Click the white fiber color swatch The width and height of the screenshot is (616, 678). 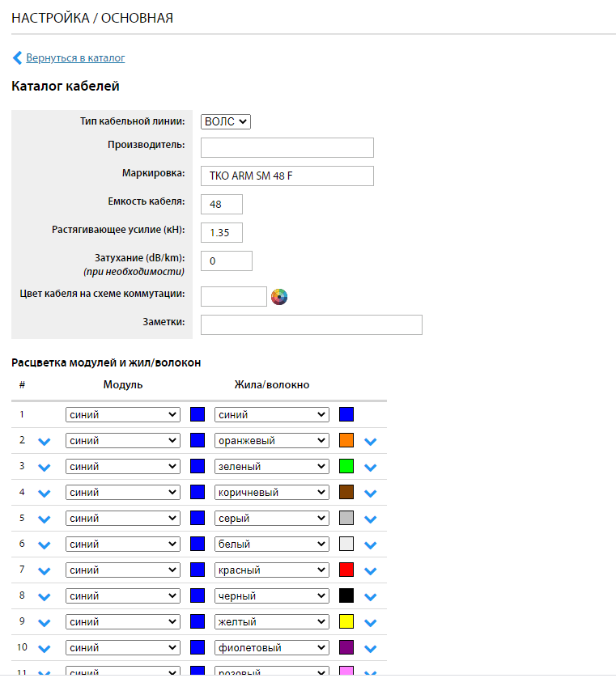point(346,544)
